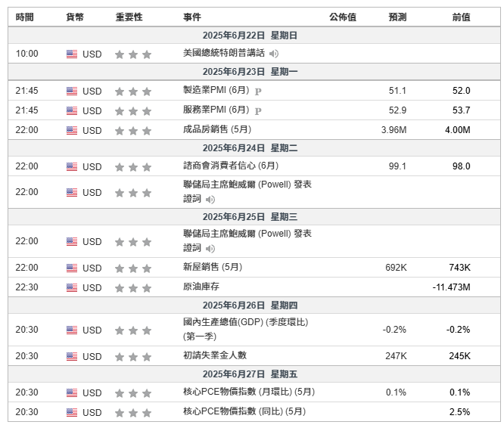The height and width of the screenshot is (428, 504).
Task: Click the US flag in the 原油庫存 row
Action: (x=72, y=287)
